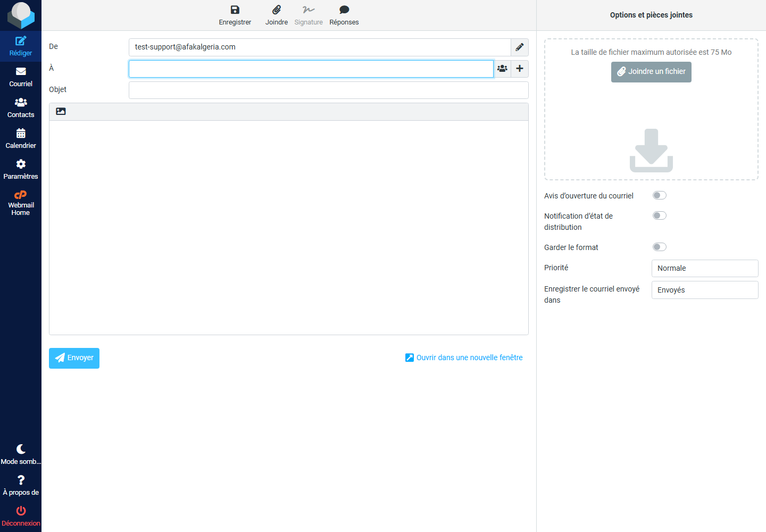Save draft with Enregistrer

[x=235, y=15]
